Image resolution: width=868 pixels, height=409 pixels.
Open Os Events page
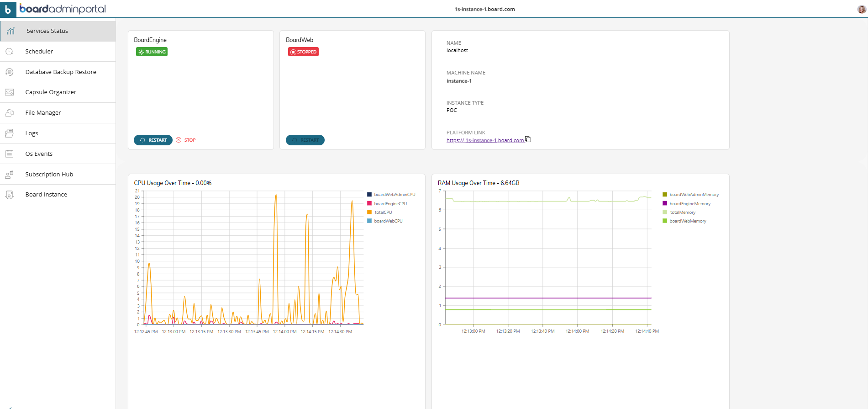pos(58,154)
